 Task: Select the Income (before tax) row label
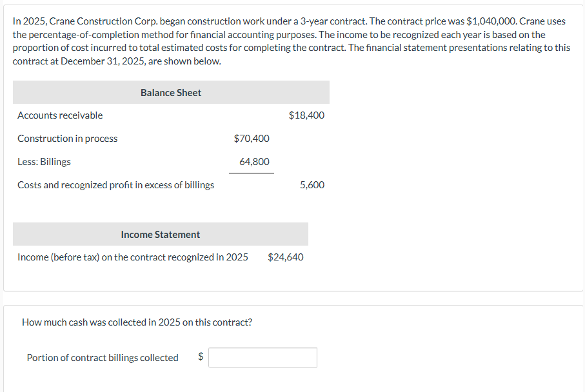point(133,257)
